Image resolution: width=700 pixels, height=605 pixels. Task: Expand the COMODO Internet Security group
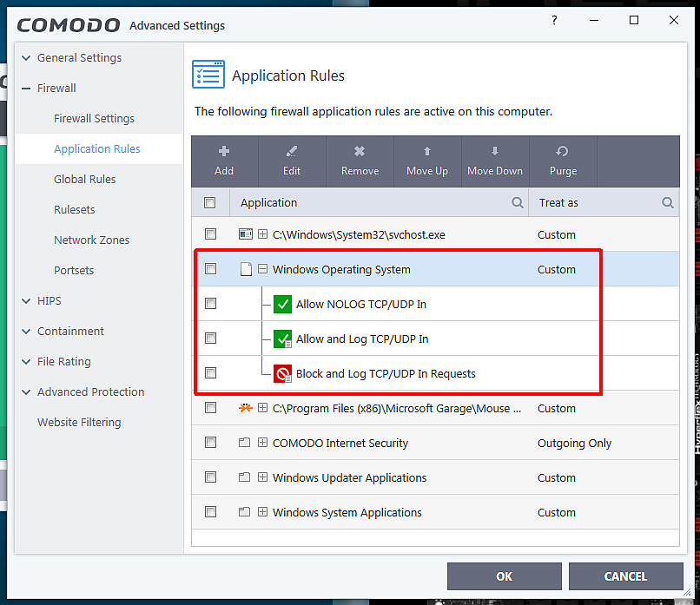point(263,442)
